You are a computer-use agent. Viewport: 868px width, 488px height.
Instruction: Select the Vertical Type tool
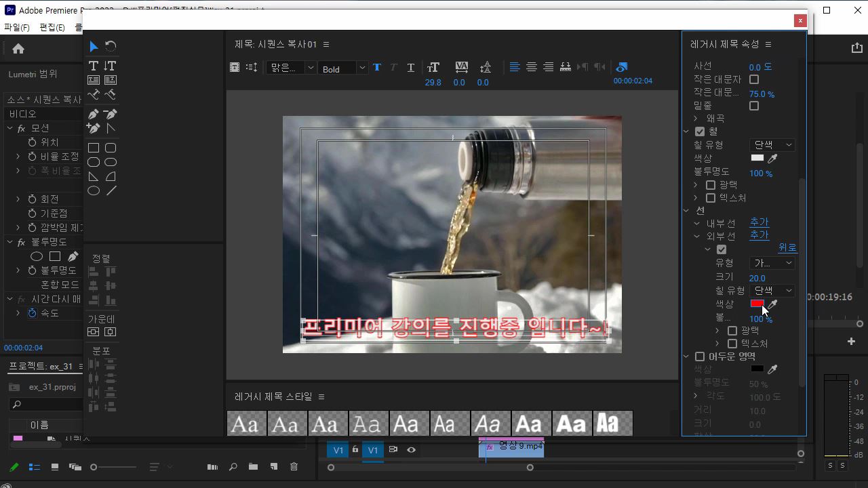tap(110, 66)
